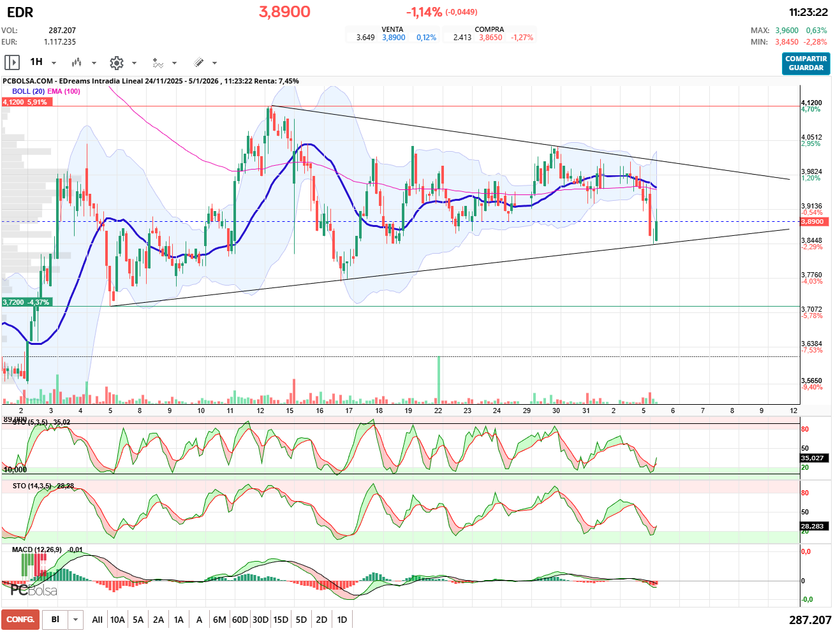Expand the 1H timeframe dropdown arrow

pos(54,63)
